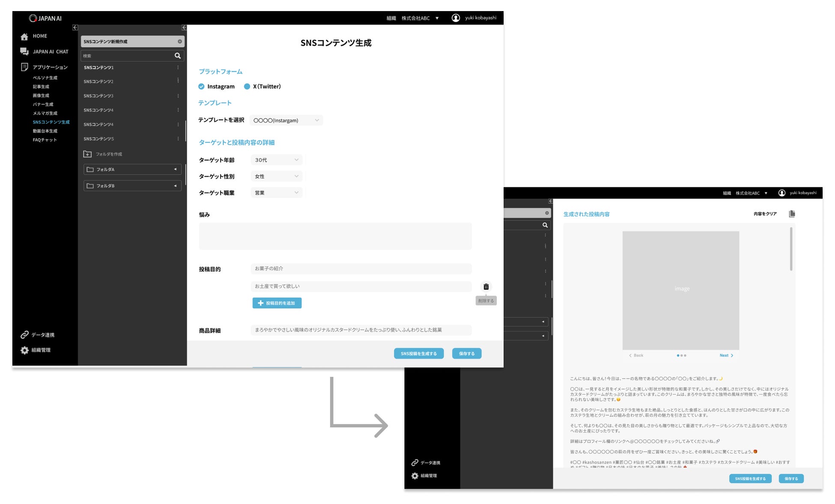Viewport: 835px width, 504px height.
Task: Open ペルソナ生成 in the applications menu
Action: coord(45,78)
